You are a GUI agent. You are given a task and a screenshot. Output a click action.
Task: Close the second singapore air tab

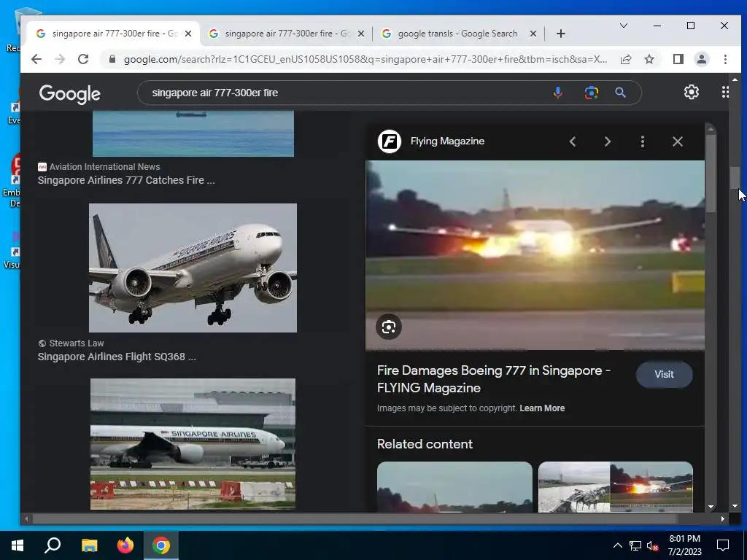coord(361,34)
